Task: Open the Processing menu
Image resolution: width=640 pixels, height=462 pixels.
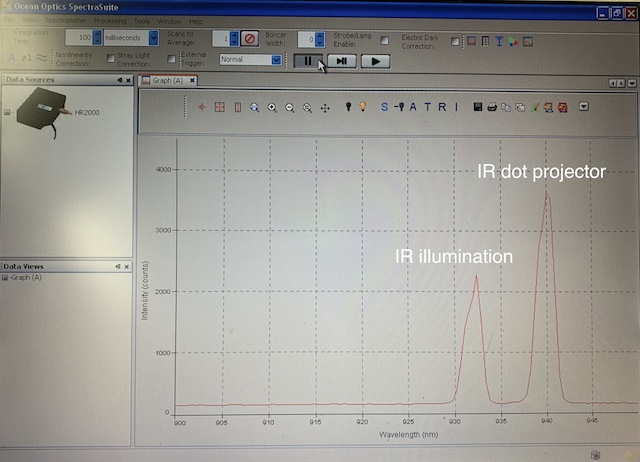Action: tap(110, 20)
